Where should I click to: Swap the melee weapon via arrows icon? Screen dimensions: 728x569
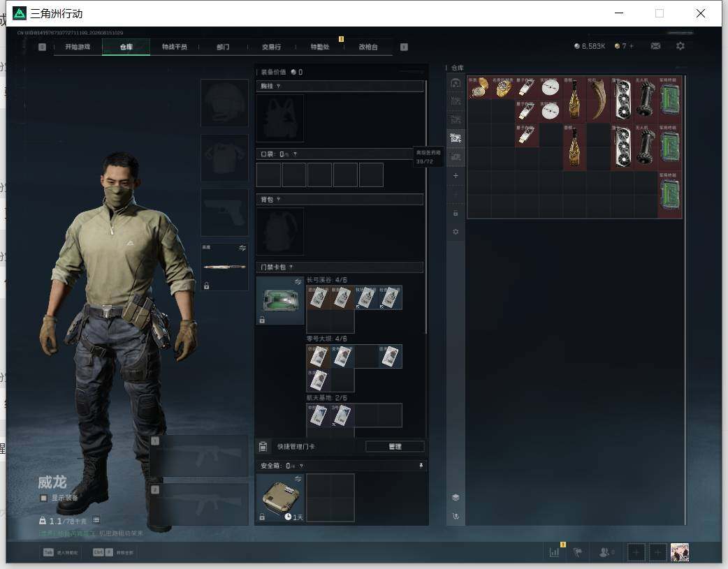tap(242, 248)
